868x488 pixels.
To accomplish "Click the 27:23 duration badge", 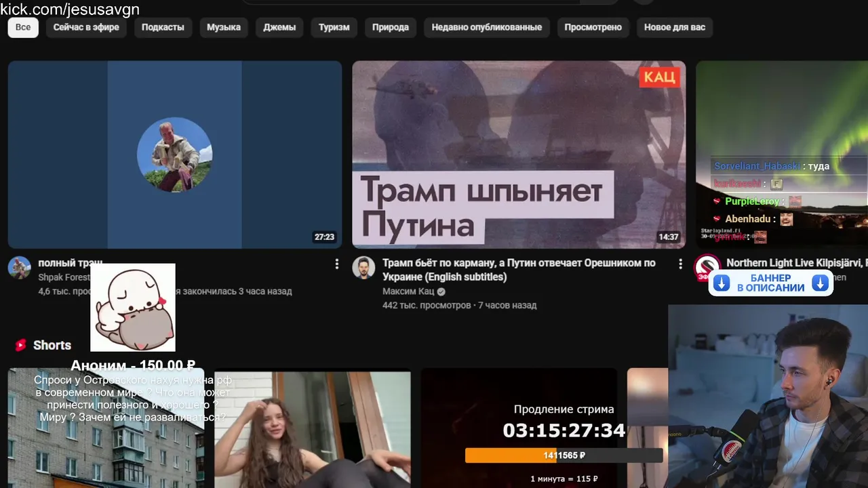I will click(324, 237).
